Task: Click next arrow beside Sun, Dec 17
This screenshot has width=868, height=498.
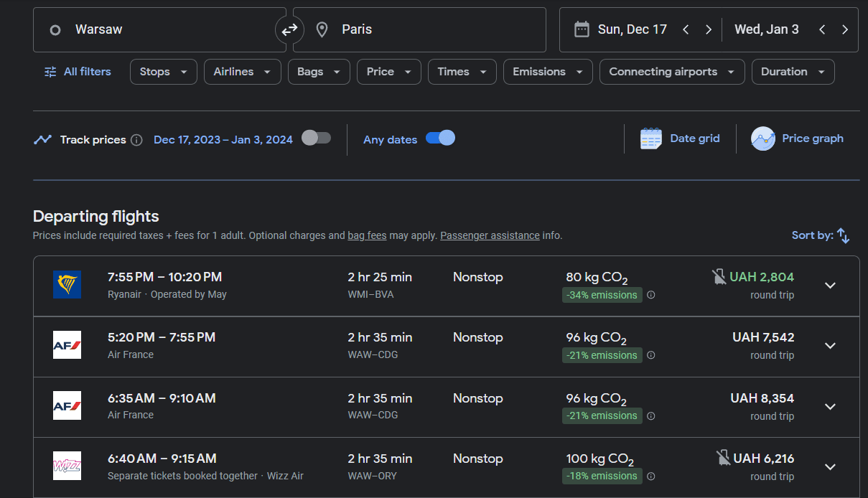Action: point(708,29)
